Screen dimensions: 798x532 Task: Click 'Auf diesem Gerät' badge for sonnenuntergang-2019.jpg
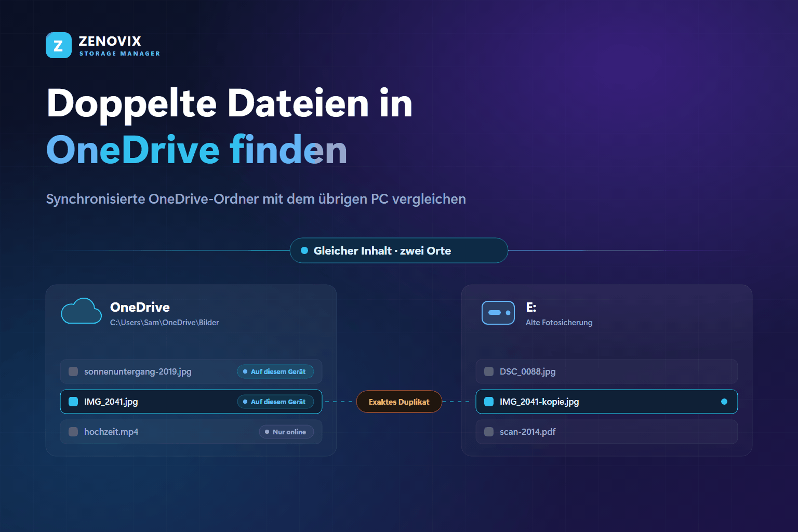pos(275,371)
